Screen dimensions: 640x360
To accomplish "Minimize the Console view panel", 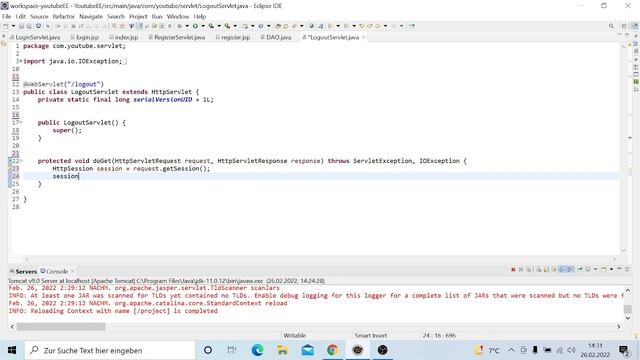I will coord(619,269).
